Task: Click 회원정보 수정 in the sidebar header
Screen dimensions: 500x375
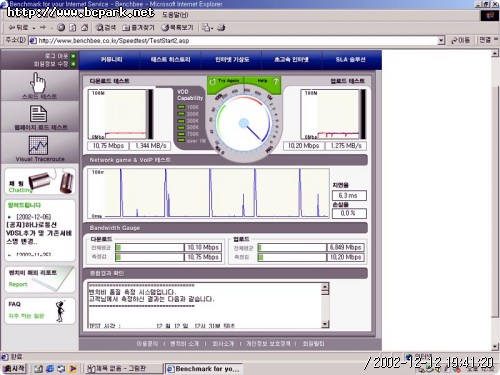Action: click(x=51, y=63)
